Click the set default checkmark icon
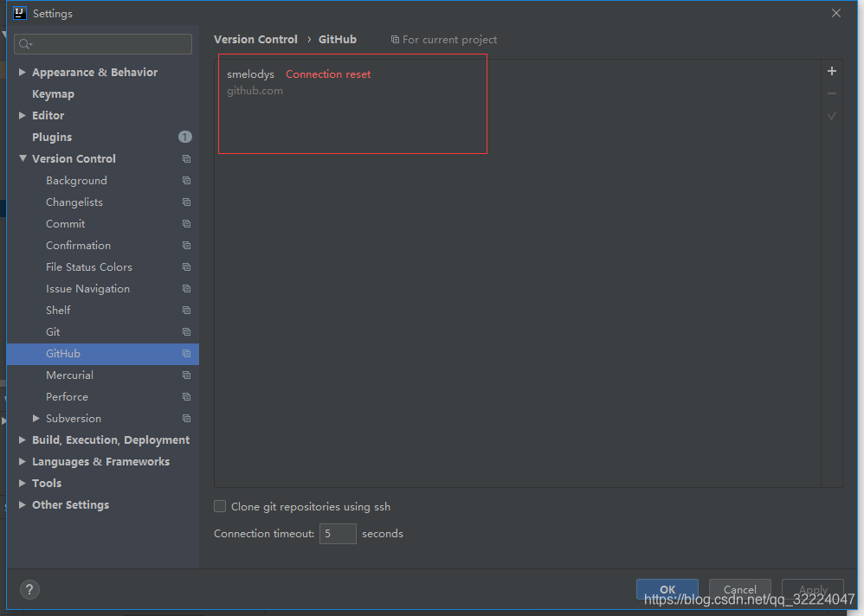The height and width of the screenshot is (616, 864). [x=831, y=116]
